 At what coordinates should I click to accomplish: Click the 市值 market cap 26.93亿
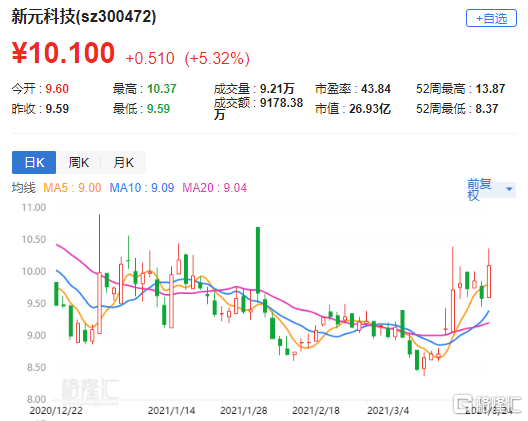pos(370,109)
